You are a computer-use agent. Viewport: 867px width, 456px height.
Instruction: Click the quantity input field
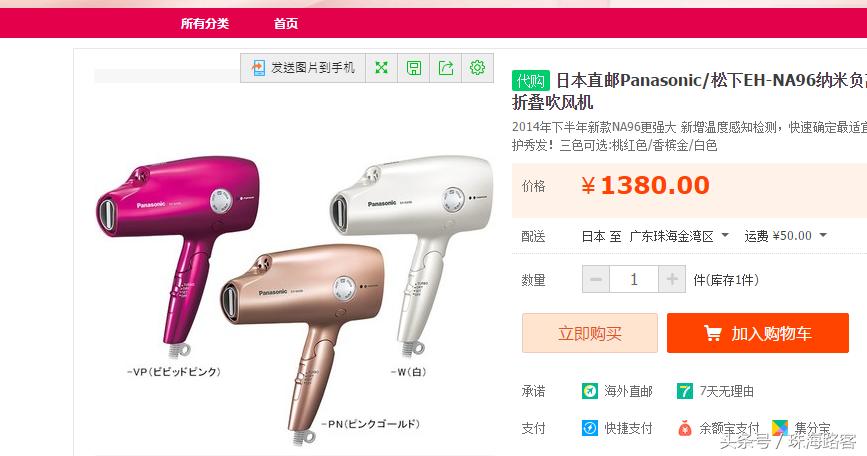click(634, 279)
